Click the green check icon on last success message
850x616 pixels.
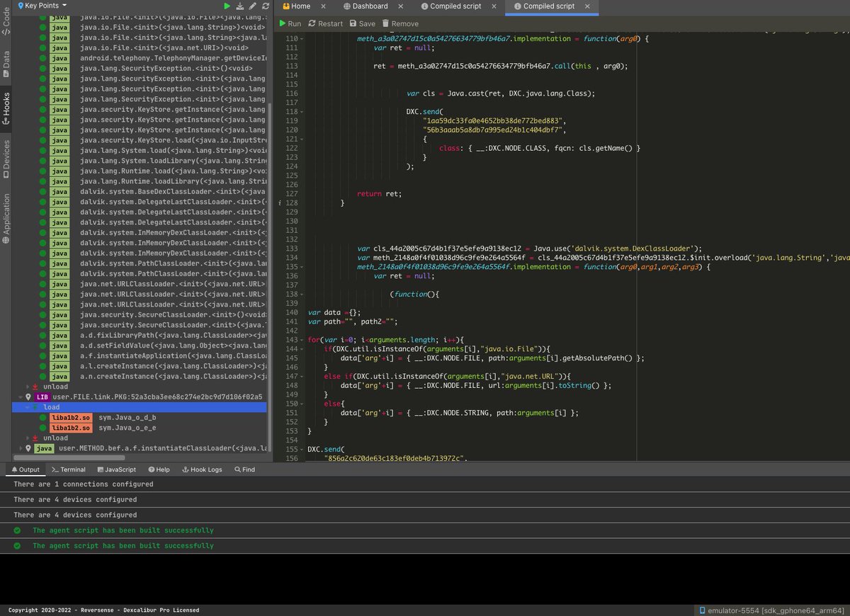pyautogui.click(x=17, y=546)
